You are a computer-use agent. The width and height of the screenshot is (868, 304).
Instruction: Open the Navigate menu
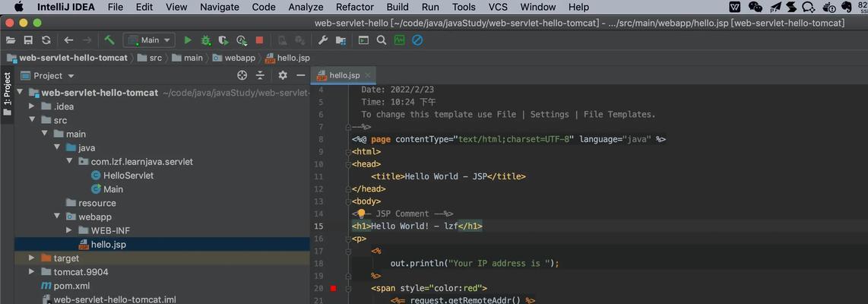(x=219, y=7)
